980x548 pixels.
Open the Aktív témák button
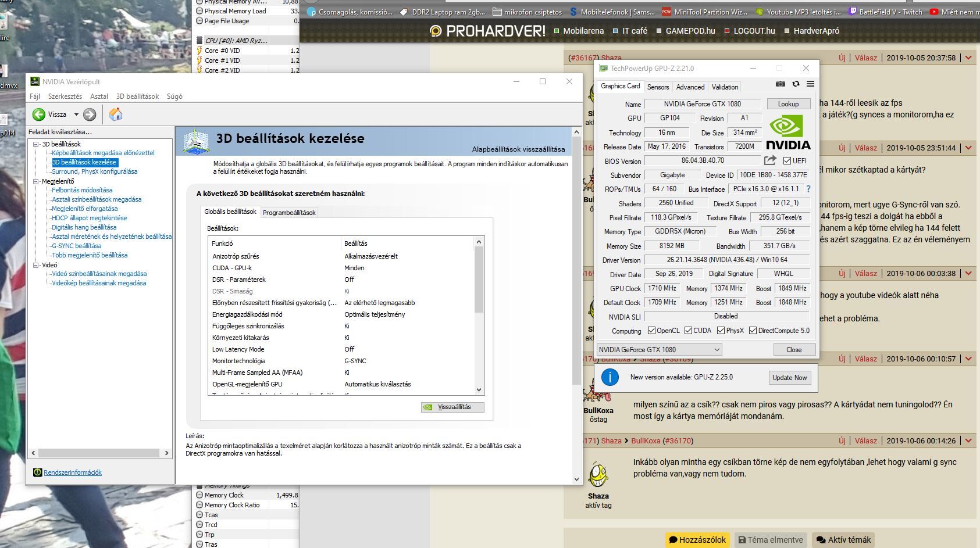[843, 540]
